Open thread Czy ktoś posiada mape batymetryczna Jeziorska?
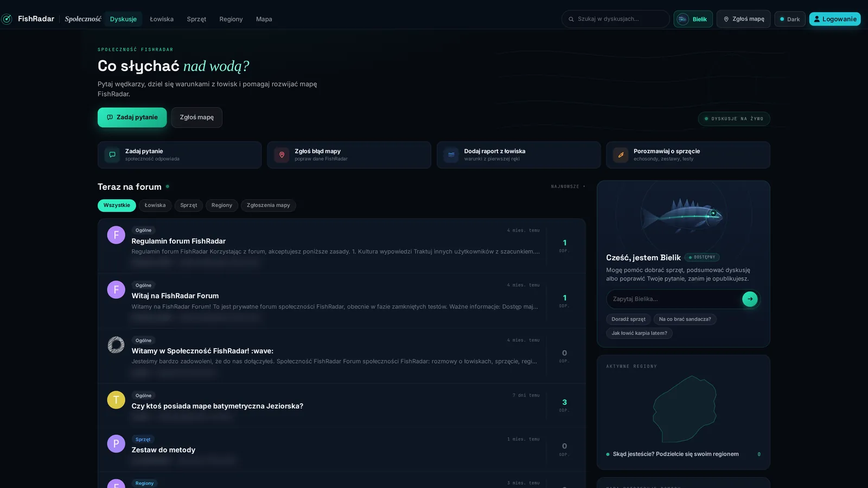Screen dimensions: 868x488 (x=218, y=406)
